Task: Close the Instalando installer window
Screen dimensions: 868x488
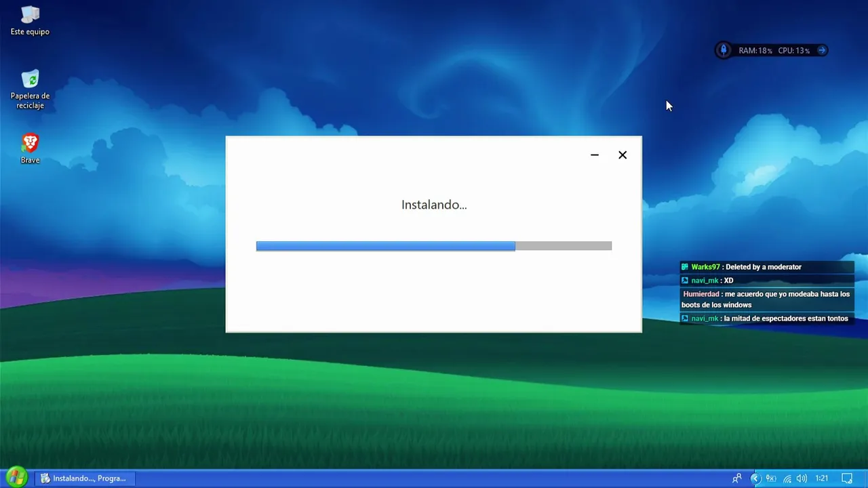Action: pos(623,155)
